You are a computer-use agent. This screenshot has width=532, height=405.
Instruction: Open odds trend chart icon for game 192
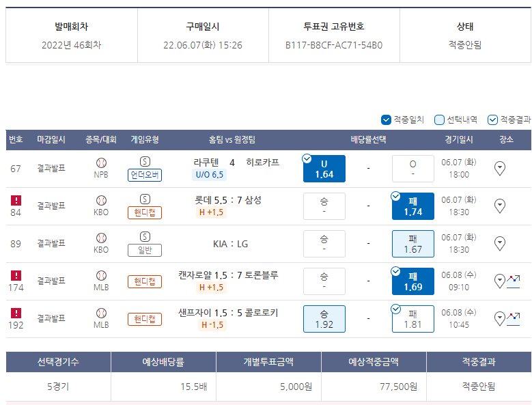point(514,319)
